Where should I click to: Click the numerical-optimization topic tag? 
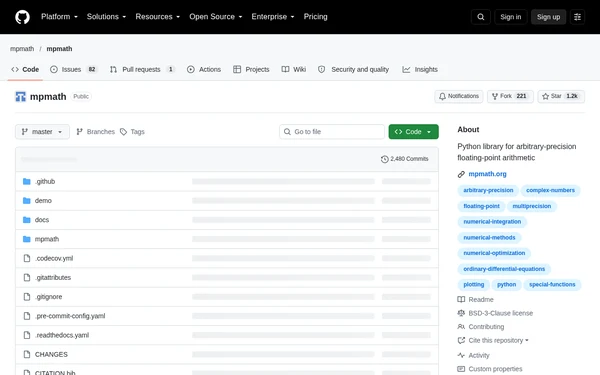pos(494,253)
